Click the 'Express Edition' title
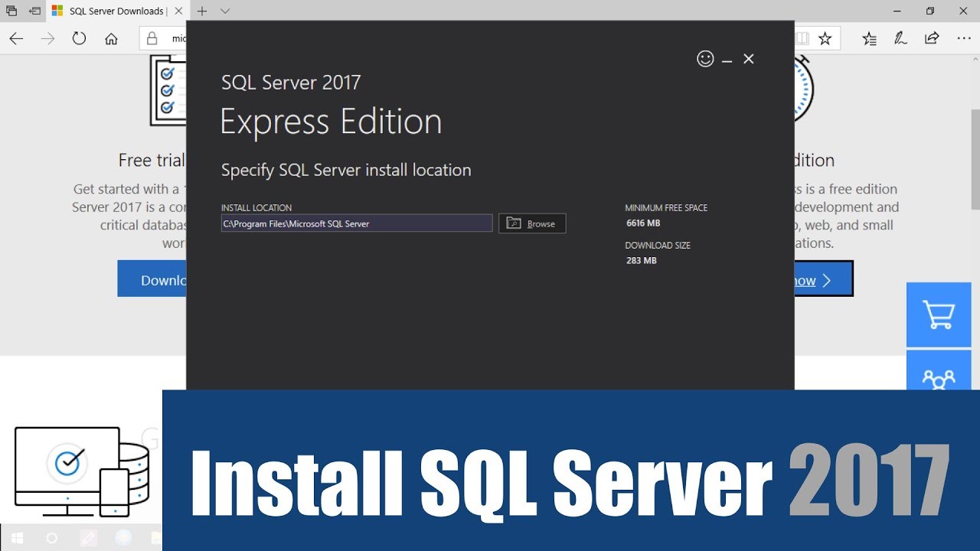The height and width of the screenshot is (551, 980). (x=331, y=122)
